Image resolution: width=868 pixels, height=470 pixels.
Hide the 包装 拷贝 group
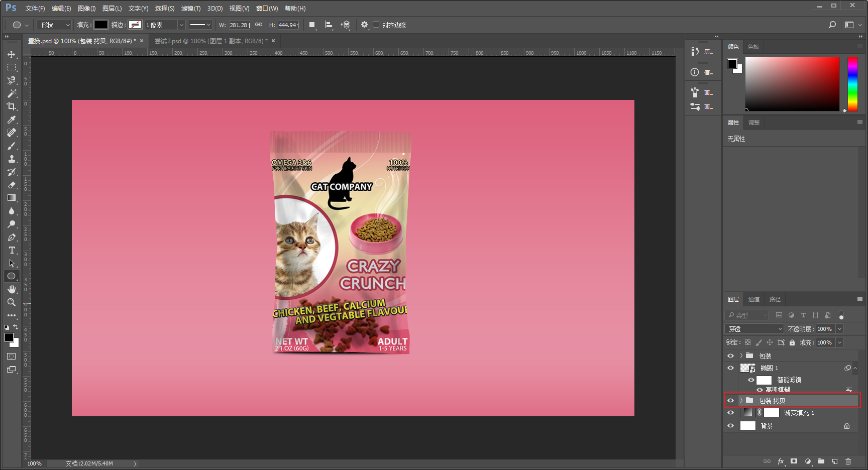tap(730, 401)
